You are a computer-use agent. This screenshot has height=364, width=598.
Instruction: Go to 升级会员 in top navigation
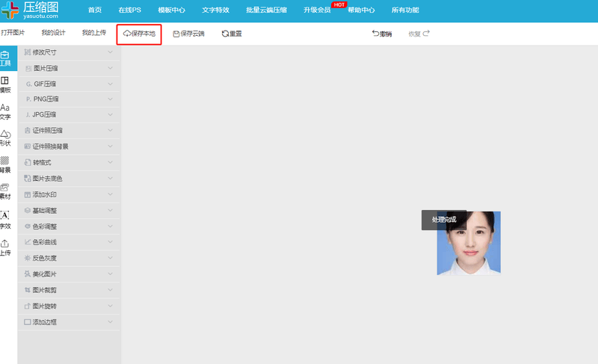(x=317, y=10)
